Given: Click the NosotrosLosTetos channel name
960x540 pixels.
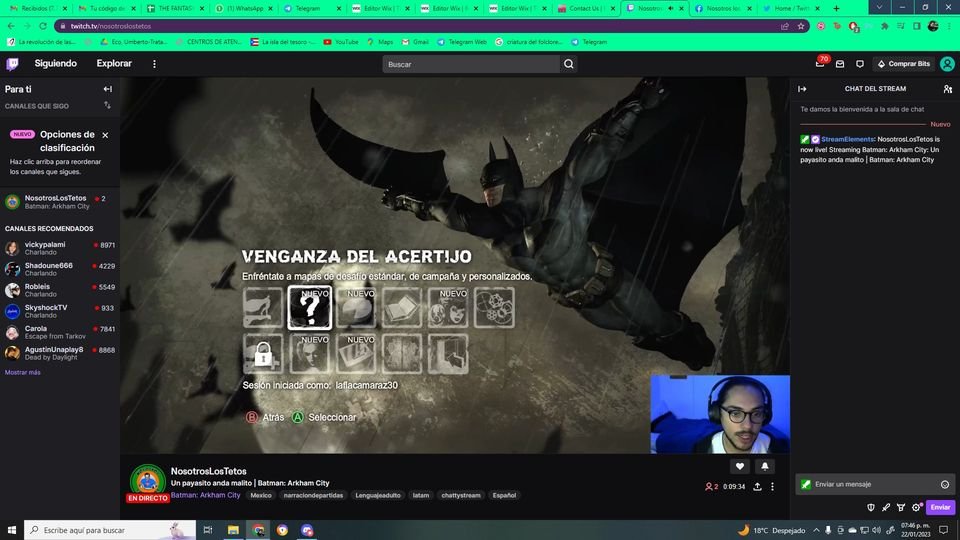Looking at the screenshot, I should coord(208,471).
